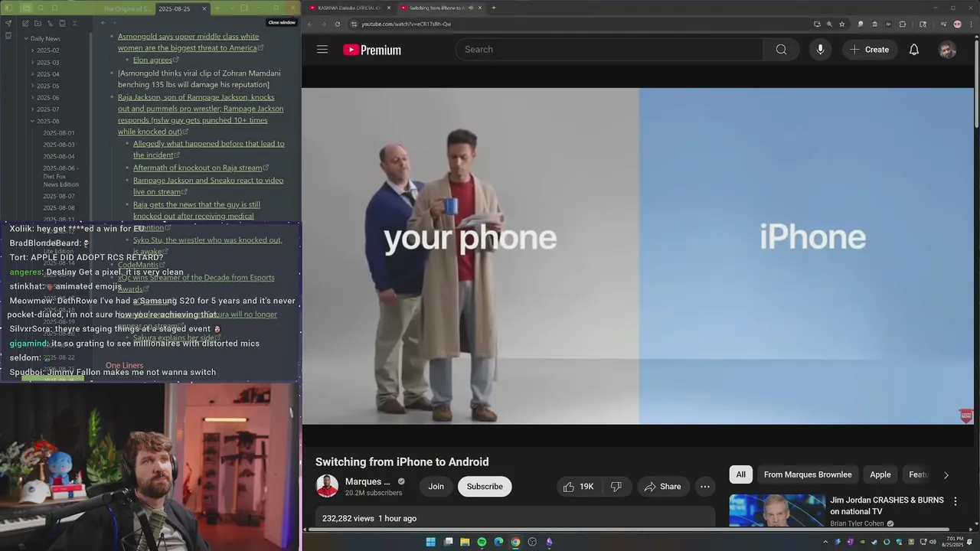Dislike the Switching from iPhone video
The image size is (980, 551).
616,487
